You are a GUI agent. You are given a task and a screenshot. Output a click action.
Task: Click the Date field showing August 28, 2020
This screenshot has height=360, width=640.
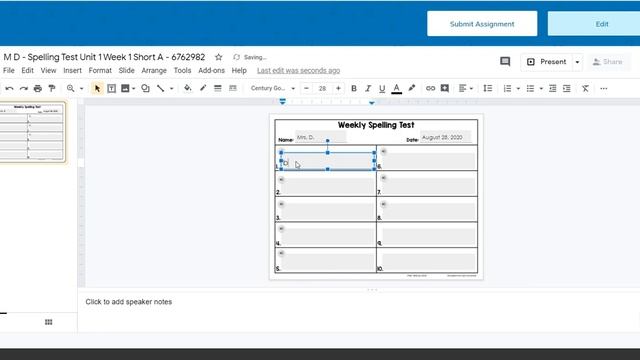(x=445, y=137)
